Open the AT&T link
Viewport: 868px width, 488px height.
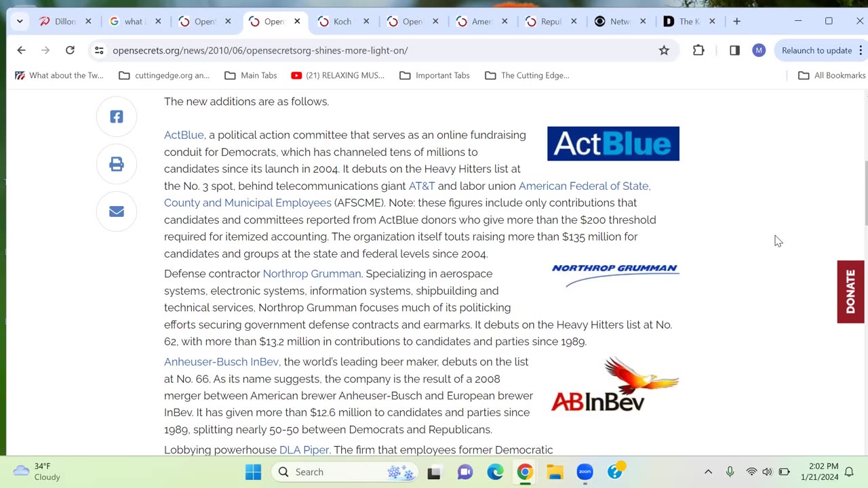[422, 186]
